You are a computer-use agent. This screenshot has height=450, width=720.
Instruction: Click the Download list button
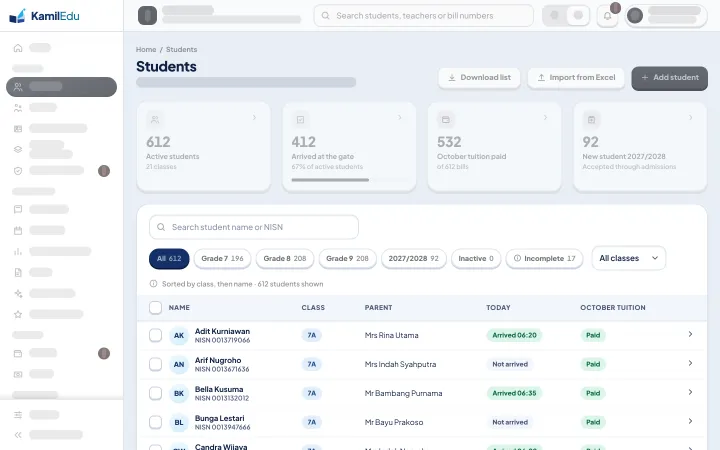point(479,78)
